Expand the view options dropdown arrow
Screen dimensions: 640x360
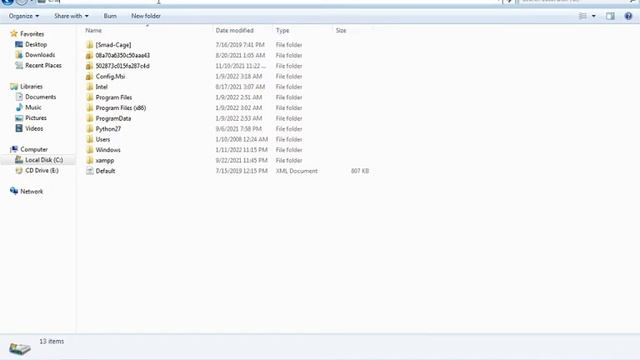click(594, 16)
